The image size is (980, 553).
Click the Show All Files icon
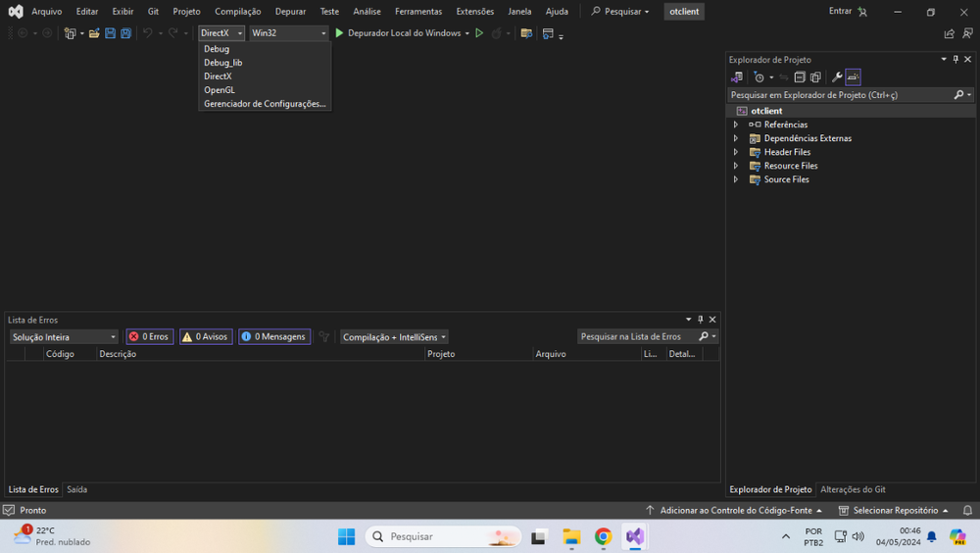click(x=815, y=77)
